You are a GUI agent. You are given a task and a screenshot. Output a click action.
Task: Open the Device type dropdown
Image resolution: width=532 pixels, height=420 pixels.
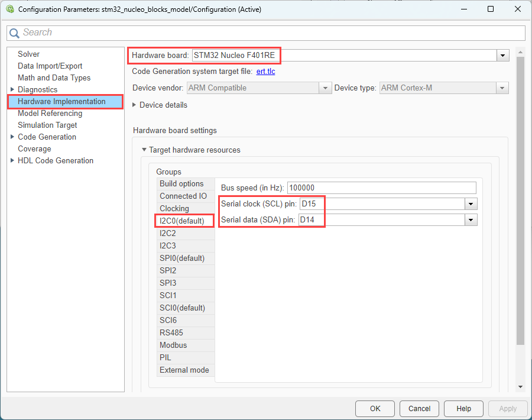(502, 88)
